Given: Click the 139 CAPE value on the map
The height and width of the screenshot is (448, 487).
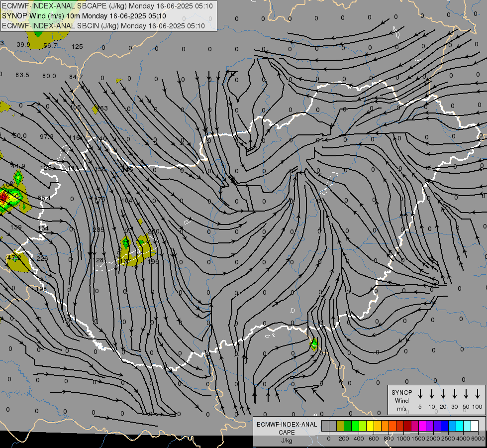Looking at the screenshot, I should tap(16, 227).
